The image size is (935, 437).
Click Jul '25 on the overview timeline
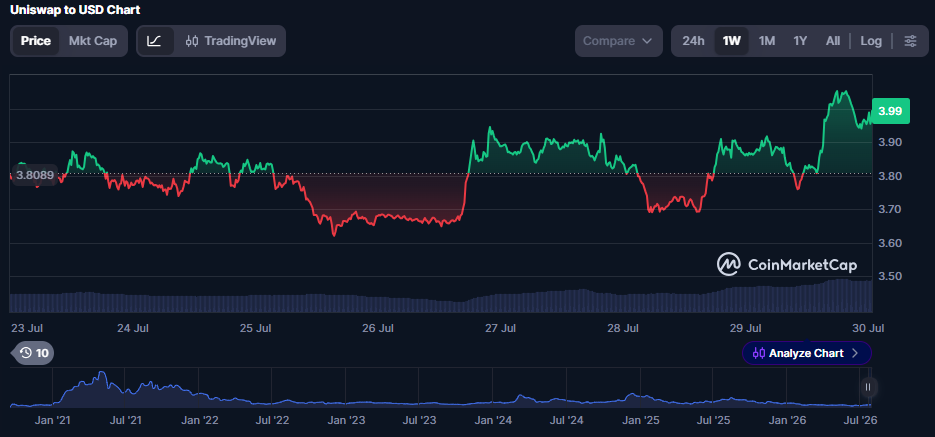click(714, 420)
